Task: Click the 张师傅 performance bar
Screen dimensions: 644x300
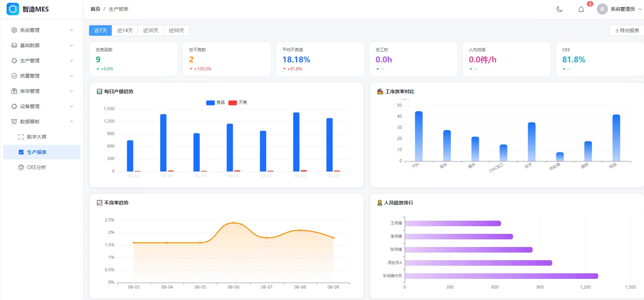Action: click(x=469, y=250)
